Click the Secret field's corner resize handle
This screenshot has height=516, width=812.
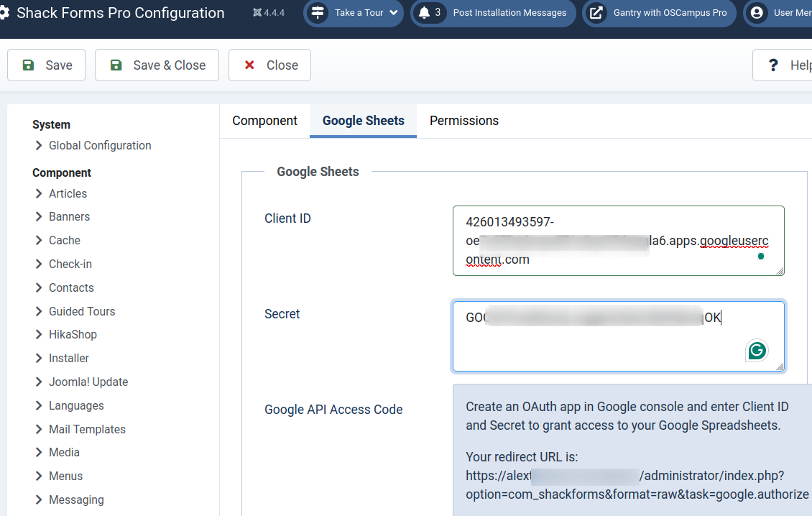tap(780, 367)
